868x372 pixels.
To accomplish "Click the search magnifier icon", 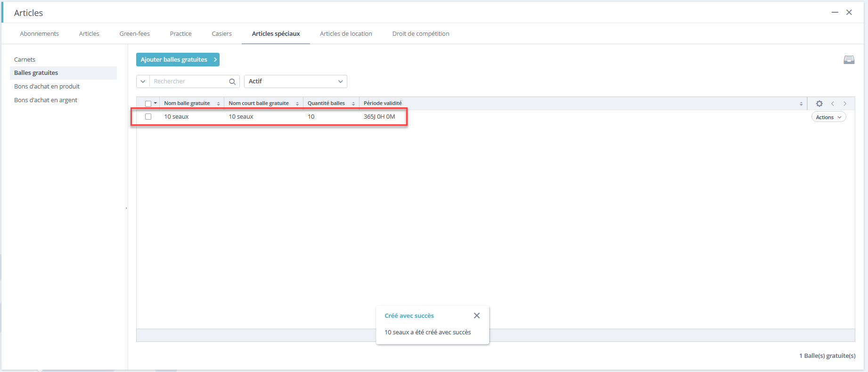I will (232, 81).
